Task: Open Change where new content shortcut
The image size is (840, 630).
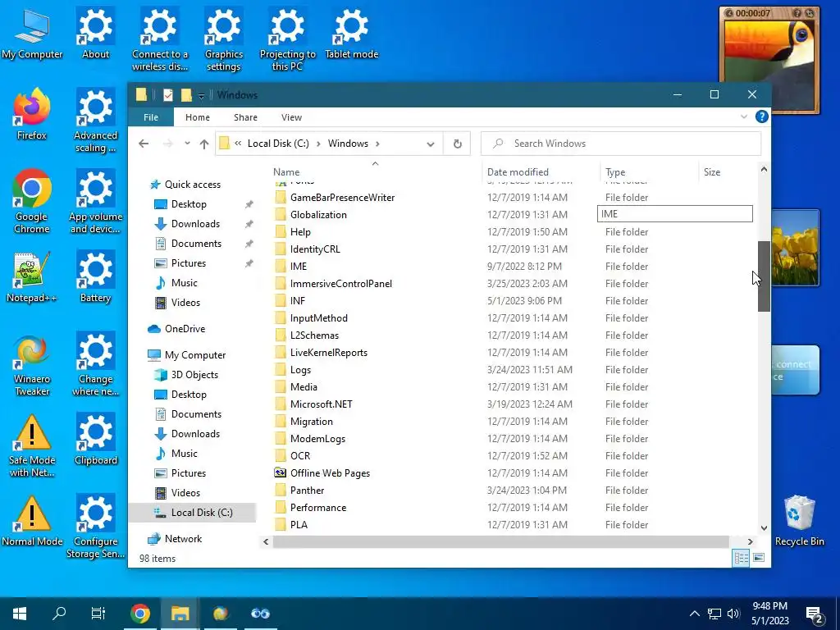Action: pyautogui.click(x=95, y=365)
